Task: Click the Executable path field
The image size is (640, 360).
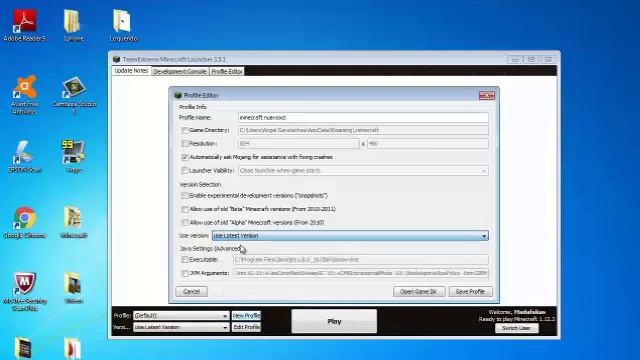Action: 360,260
